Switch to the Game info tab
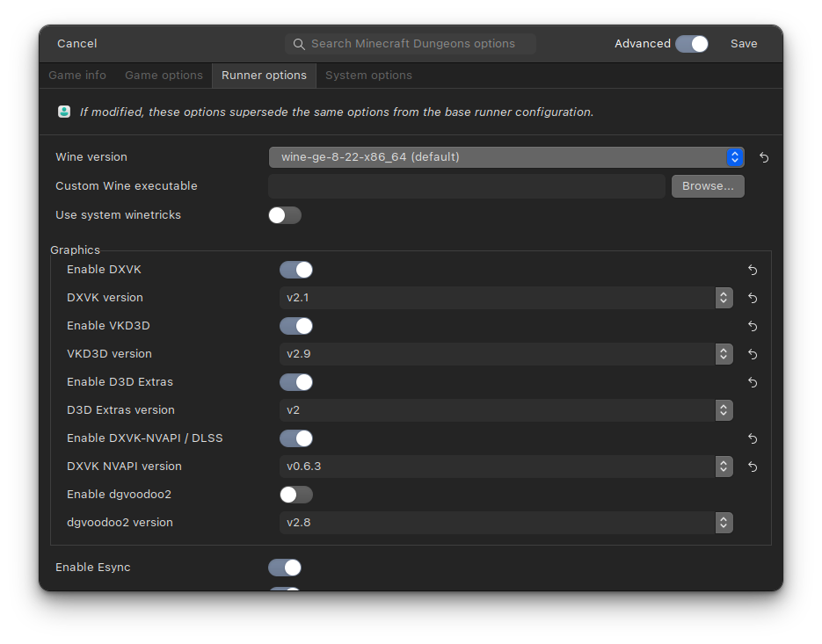 pyautogui.click(x=77, y=76)
